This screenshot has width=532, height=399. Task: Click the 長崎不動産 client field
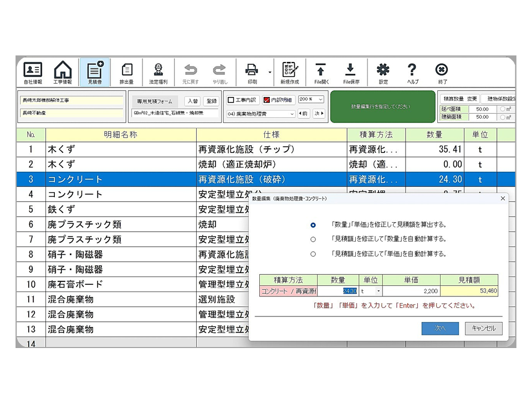pyautogui.click(x=72, y=112)
